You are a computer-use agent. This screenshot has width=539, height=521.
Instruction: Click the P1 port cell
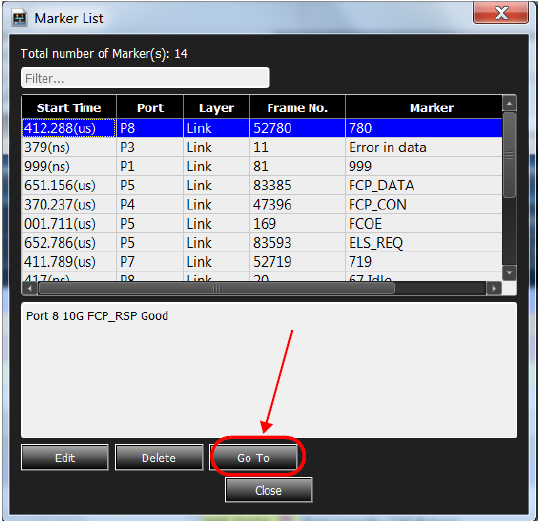pos(150,166)
